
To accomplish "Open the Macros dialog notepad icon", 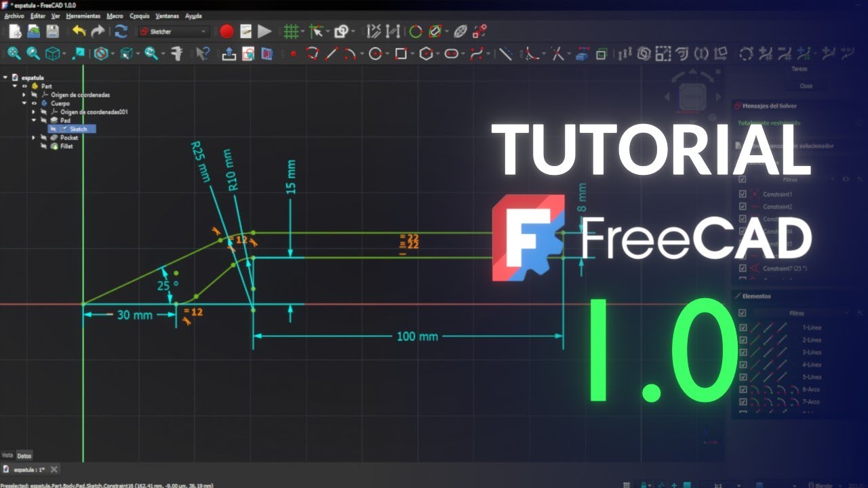I will click(245, 31).
